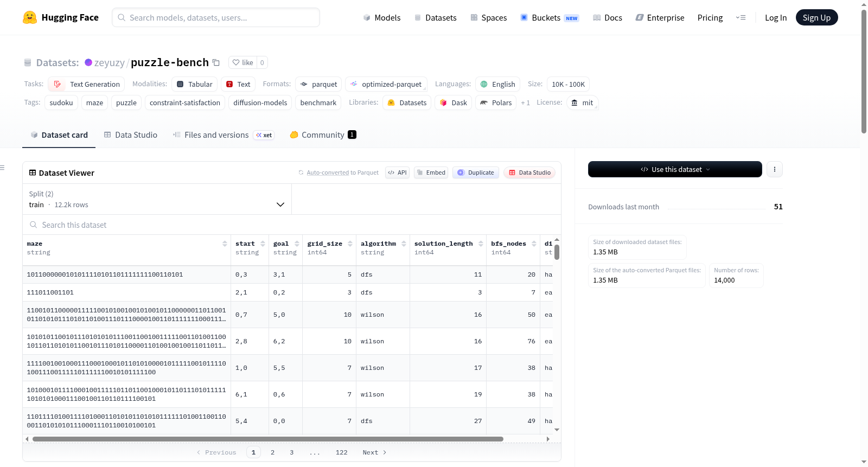Screen dimensions: 868x467
Task: Sort the goal column
Action: tap(297, 244)
